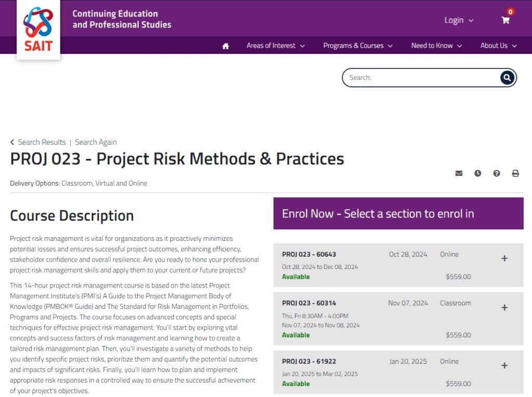Click Available status in section 60314
532x397 pixels.
coord(296,335)
